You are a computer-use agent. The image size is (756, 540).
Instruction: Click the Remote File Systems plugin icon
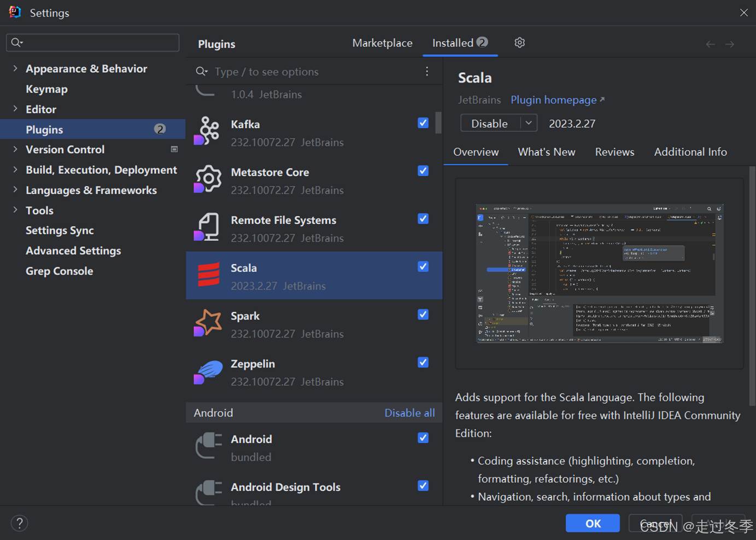[208, 227]
